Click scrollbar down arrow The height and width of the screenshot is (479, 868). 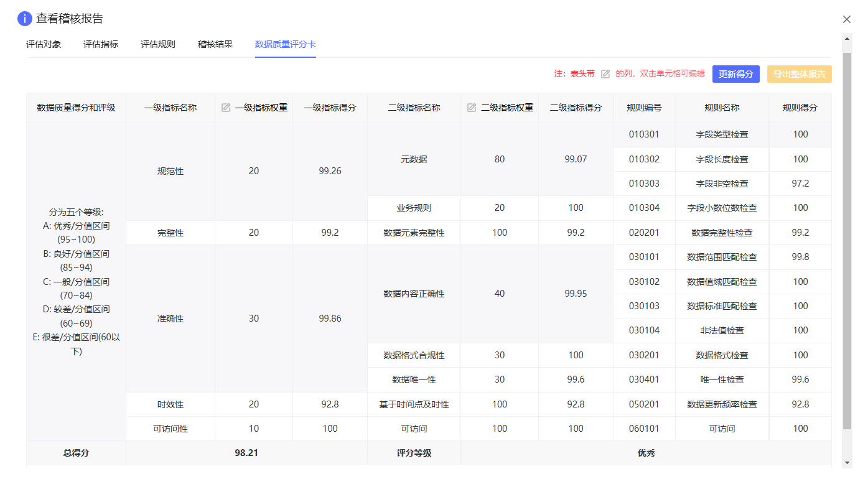coord(847,463)
